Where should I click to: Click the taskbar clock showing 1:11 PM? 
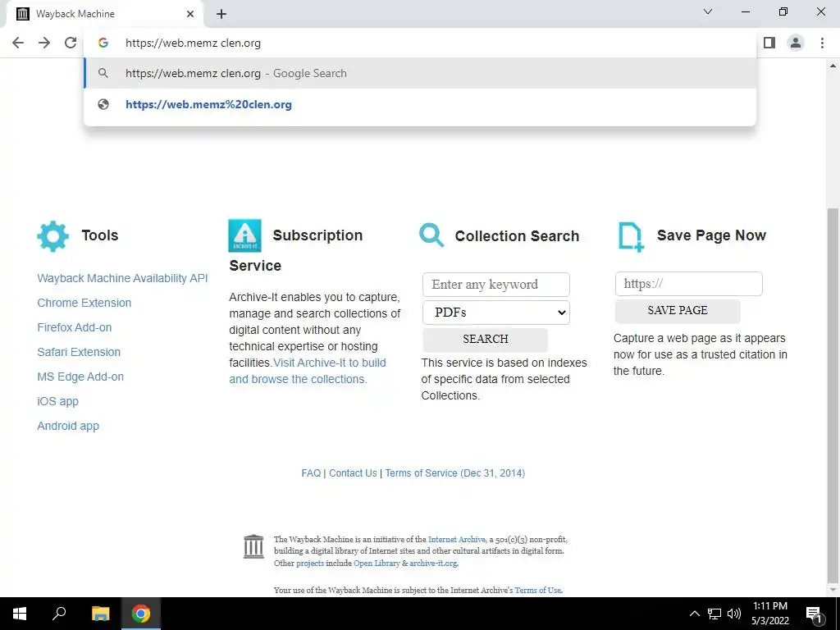[x=769, y=614]
